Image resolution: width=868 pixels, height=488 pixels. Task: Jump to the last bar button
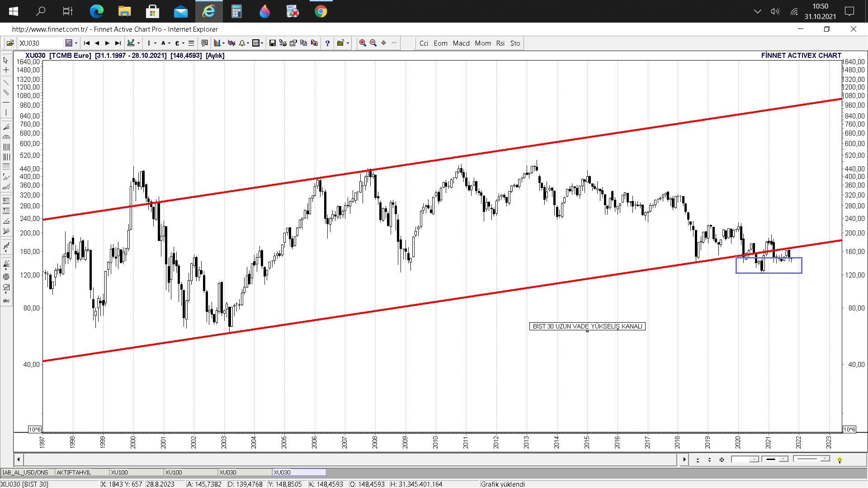click(118, 43)
